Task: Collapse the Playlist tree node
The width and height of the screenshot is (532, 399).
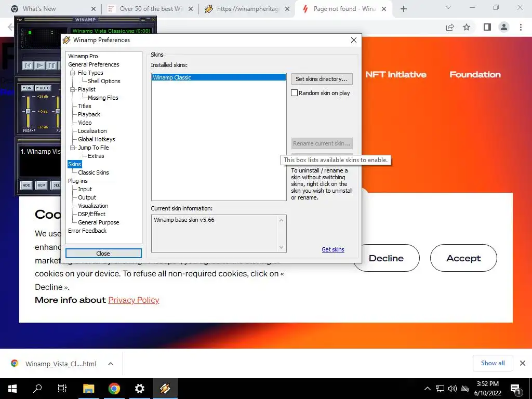Action: coord(72,89)
